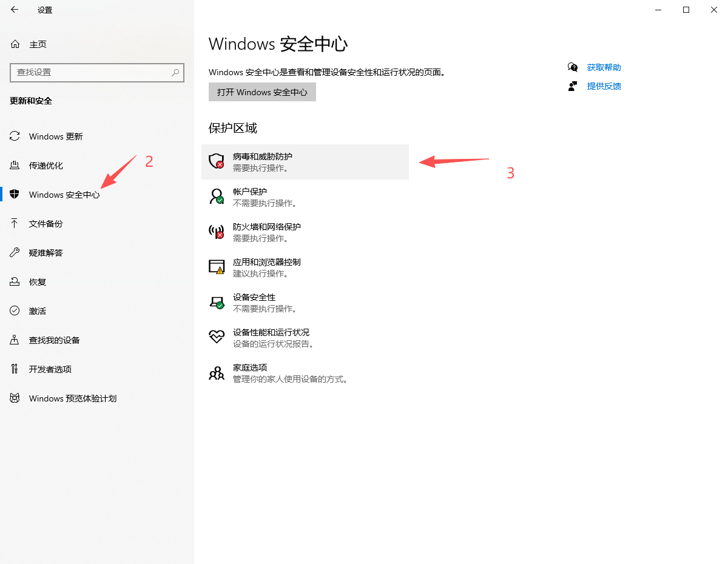Click the 疑难解答 wrench icon
This screenshot has width=728, height=564.
[15, 253]
